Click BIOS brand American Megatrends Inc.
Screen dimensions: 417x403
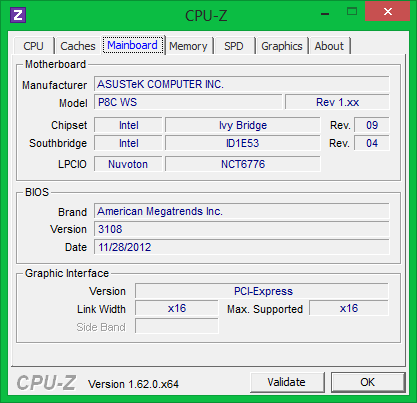pos(242,211)
